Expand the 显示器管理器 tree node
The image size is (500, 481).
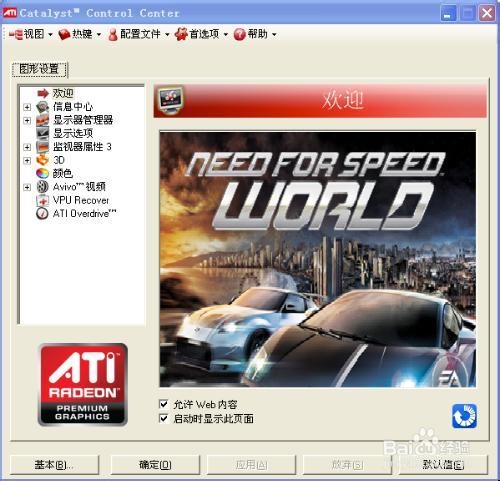click(27, 120)
